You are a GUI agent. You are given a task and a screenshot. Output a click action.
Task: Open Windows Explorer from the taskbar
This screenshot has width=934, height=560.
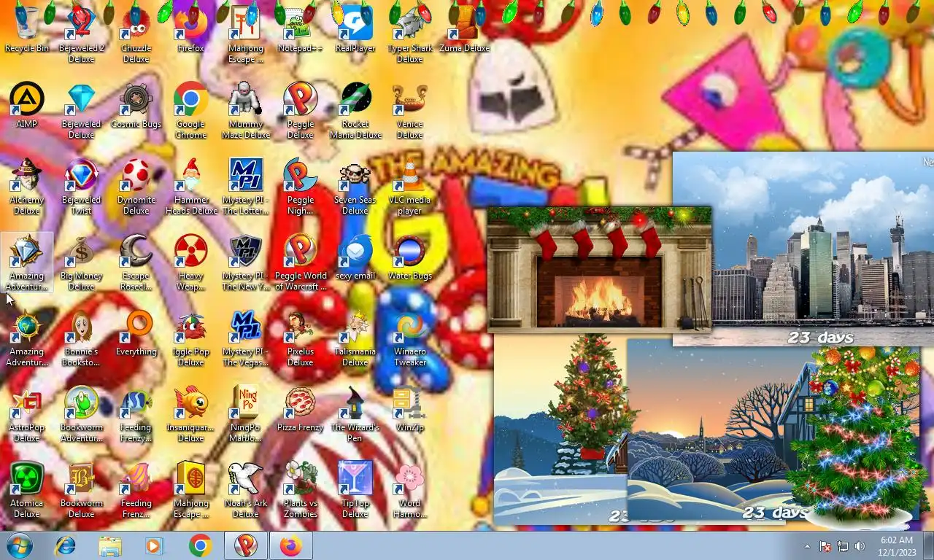[x=110, y=545]
